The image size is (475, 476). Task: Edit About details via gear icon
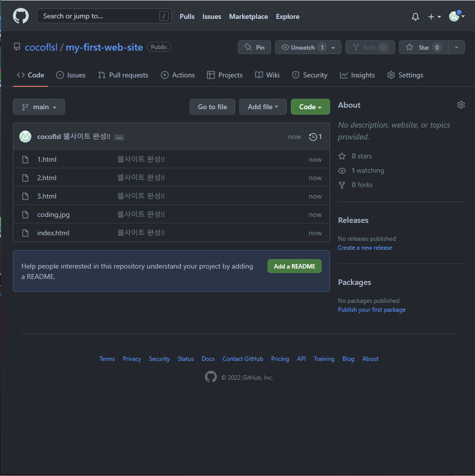click(x=461, y=105)
